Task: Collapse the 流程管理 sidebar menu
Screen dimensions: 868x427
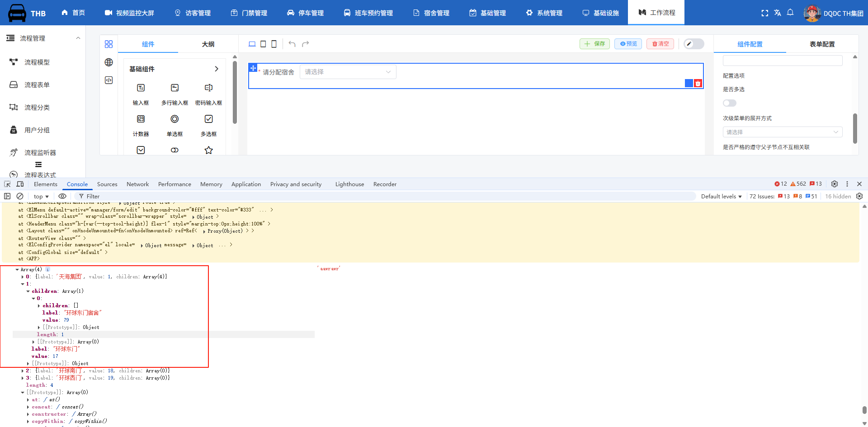Action: (x=78, y=38)
